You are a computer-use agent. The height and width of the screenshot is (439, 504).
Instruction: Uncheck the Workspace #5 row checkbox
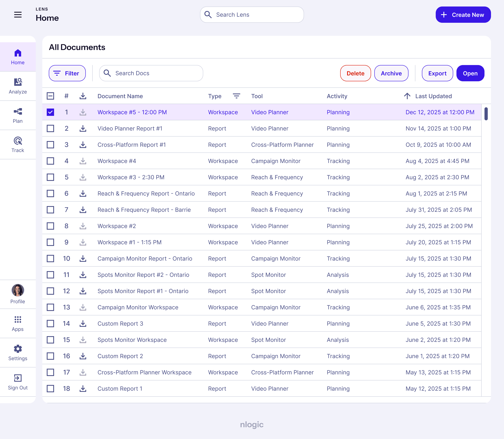(x=50, y=112)
